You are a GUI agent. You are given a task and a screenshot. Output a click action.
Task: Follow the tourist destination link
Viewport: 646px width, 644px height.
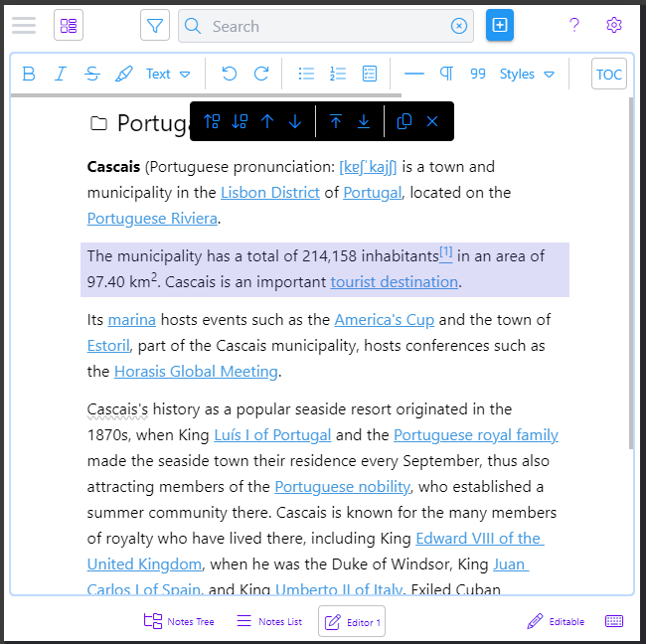(x=395, y=282)
